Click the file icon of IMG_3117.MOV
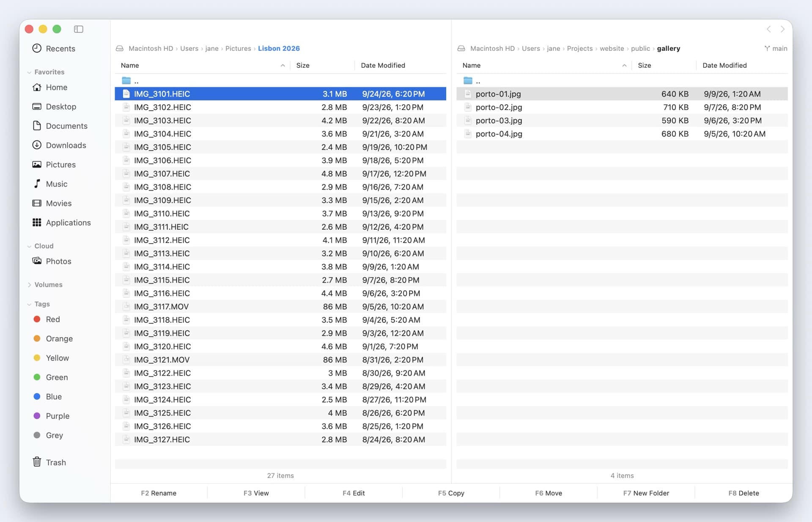The width and height of the screenshot is (812, 522). coord(126,306)
